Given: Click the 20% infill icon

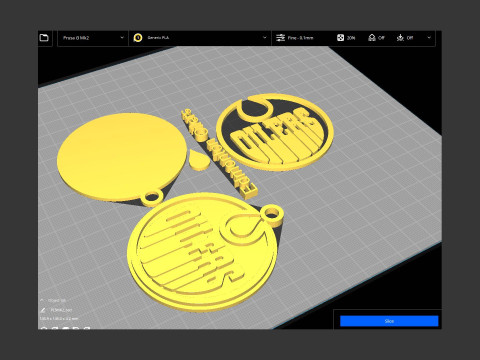Looking at the screenshot, I should click(340, 38).
